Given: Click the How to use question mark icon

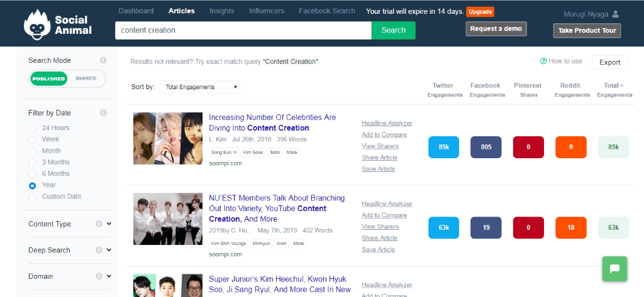Looking at the screenshot, I should click(543, 61).
